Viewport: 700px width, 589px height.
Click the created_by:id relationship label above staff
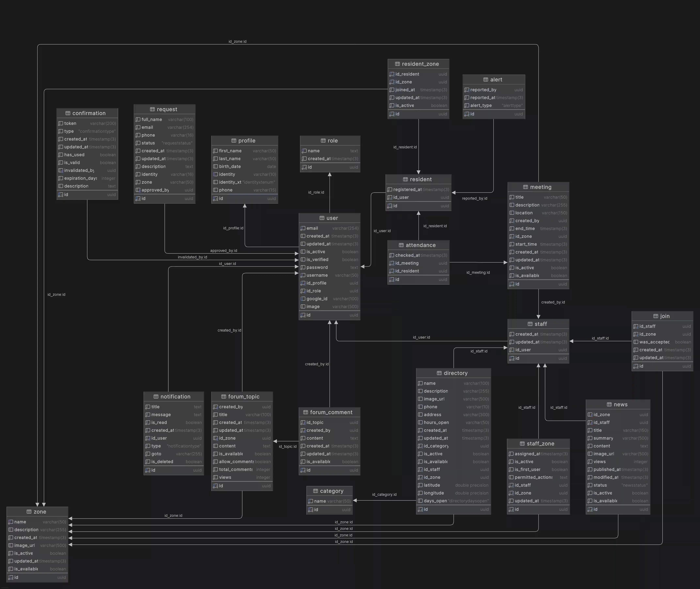553,302
